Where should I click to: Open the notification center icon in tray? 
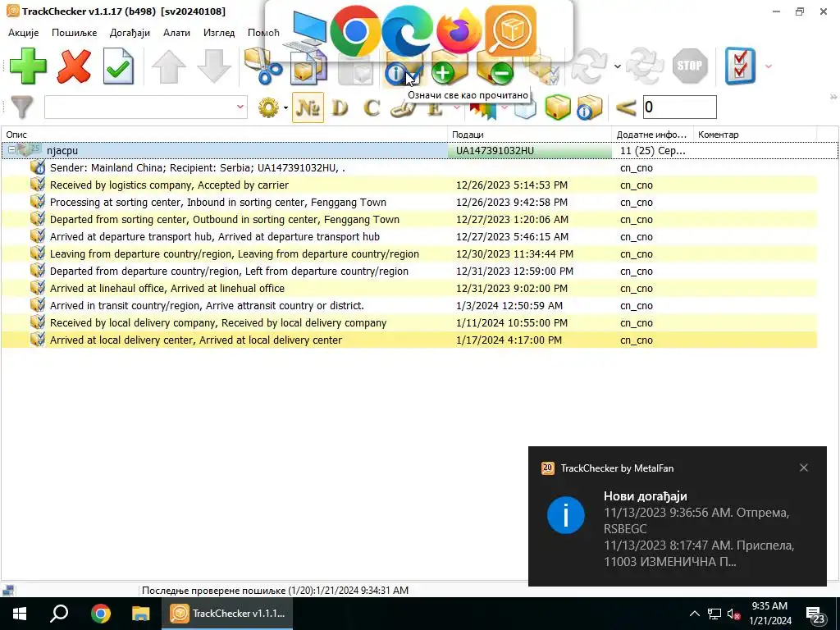(816, 615)
